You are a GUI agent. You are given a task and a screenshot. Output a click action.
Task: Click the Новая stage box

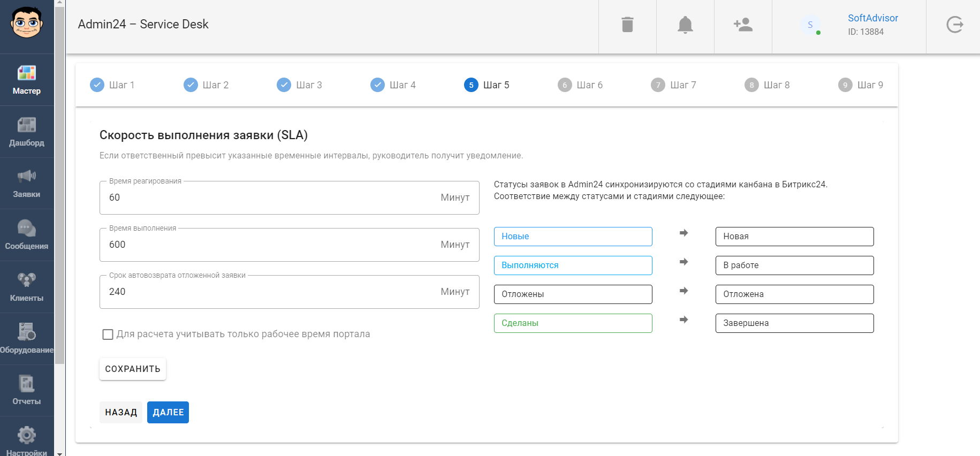(795, 237)
